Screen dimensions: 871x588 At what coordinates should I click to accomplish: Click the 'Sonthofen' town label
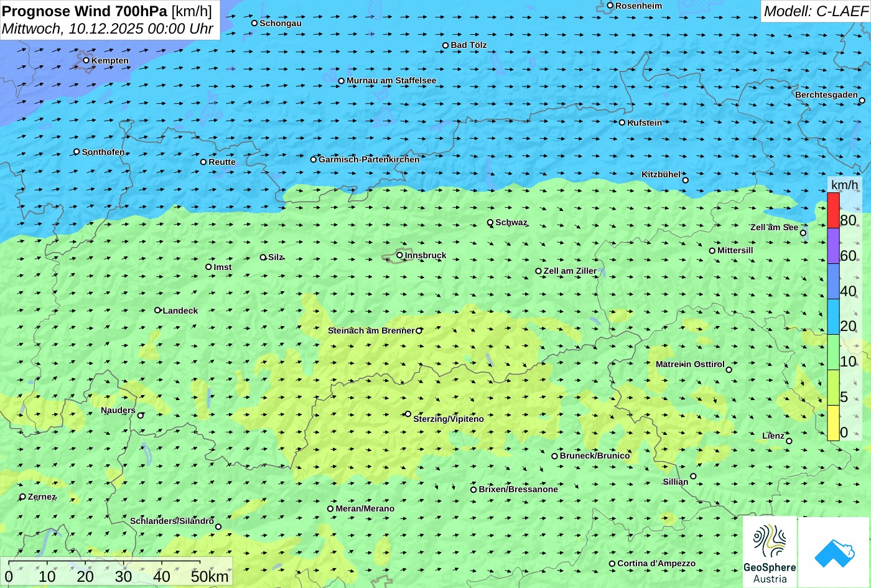coord(103,152)
